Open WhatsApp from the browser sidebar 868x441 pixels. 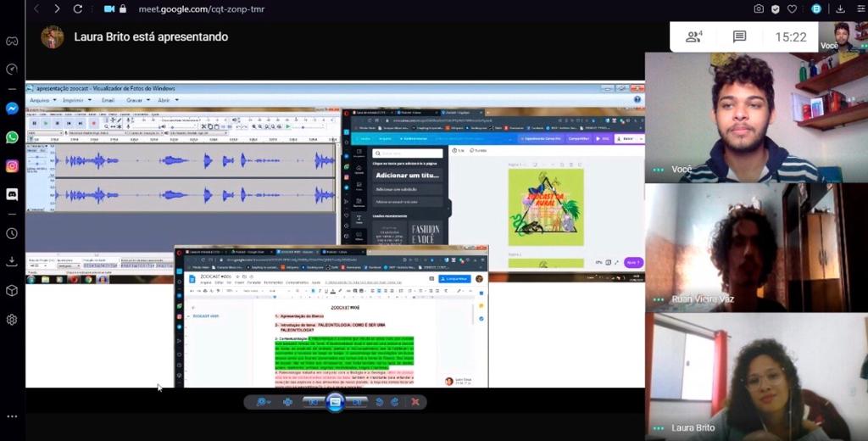tap(12, 137)
